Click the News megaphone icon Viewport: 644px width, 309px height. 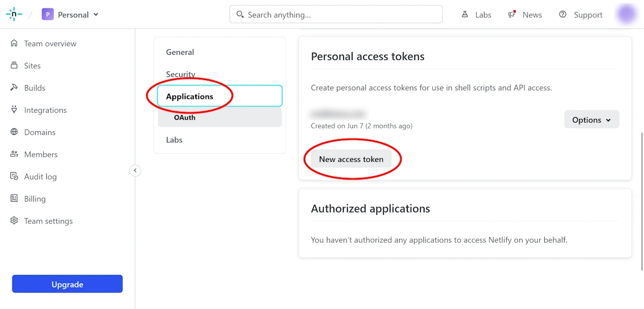(512, 15)
